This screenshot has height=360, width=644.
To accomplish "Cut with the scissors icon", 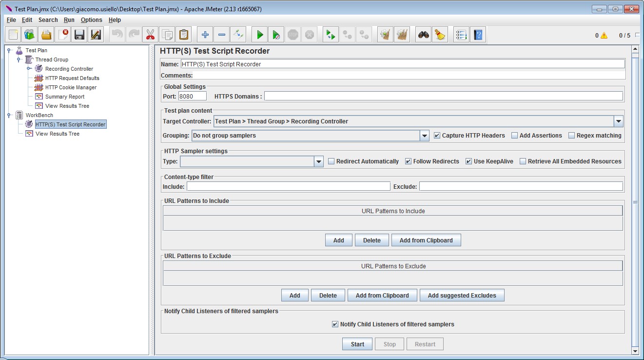I will (150, 35).
